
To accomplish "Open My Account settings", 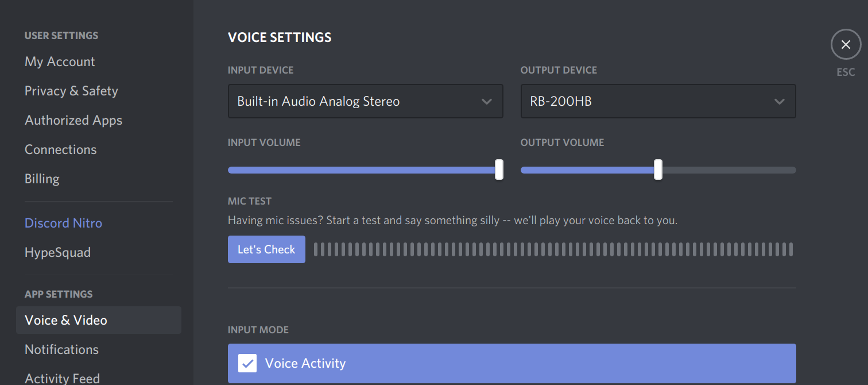I will 60,61.
